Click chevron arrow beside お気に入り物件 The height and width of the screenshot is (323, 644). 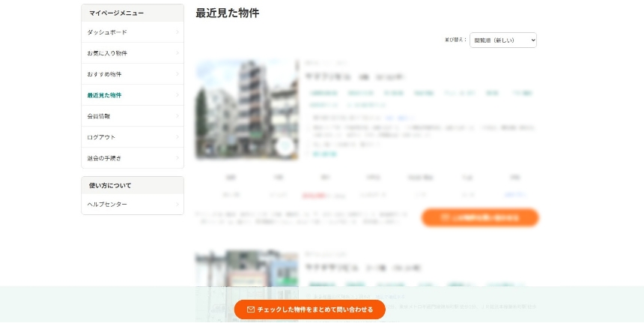pos(177,53)
